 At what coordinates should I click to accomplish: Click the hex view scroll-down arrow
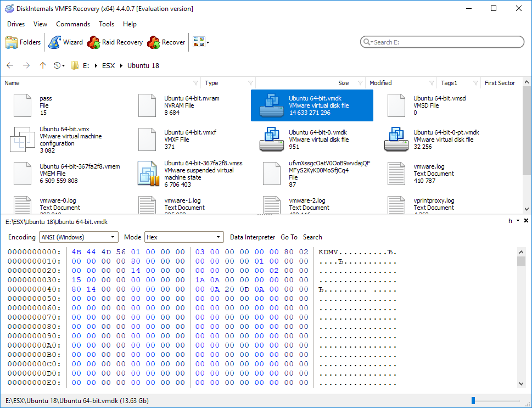point(522,383)
